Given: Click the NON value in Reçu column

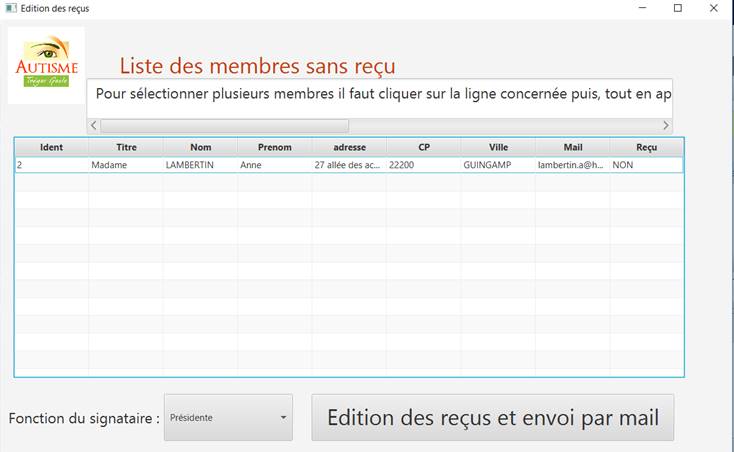Looking at the screenshot, I should (623, 164).
